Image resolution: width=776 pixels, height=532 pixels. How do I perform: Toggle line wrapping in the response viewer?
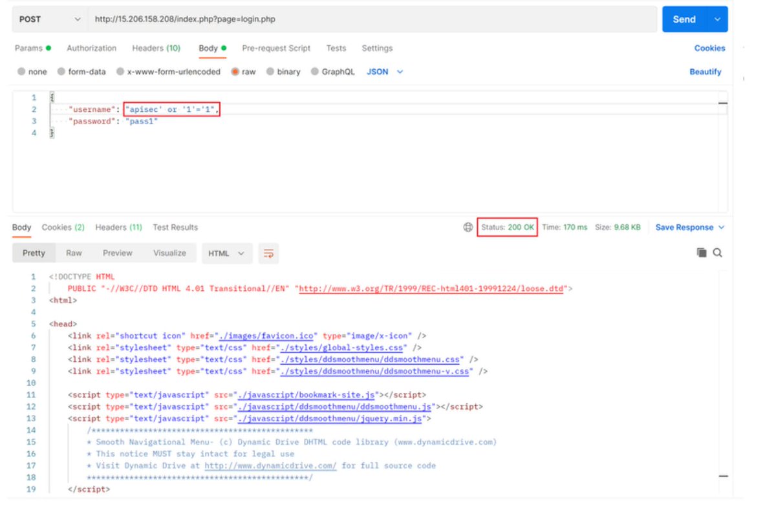tap(269, 253)
